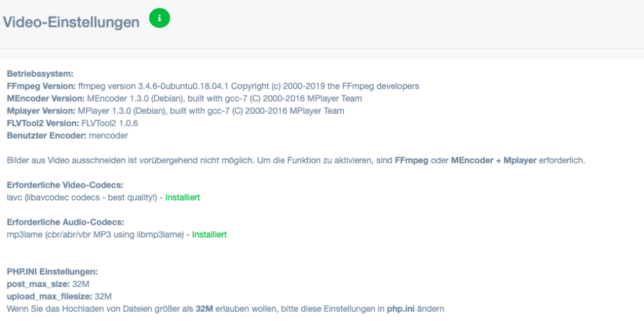Screen dimensions: 644x321
Task: Select the mp3lame codec entry
Action: (96, 235)
